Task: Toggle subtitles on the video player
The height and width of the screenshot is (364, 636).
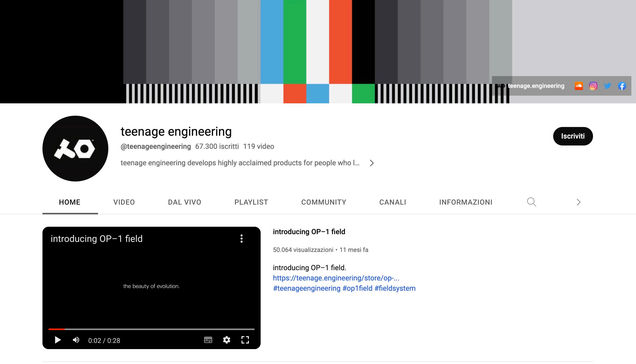Action: click(x=208, y=340)
